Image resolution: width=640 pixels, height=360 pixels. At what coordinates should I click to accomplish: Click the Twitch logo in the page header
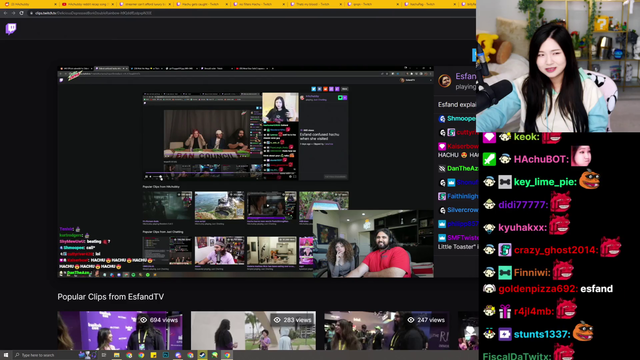11,29
